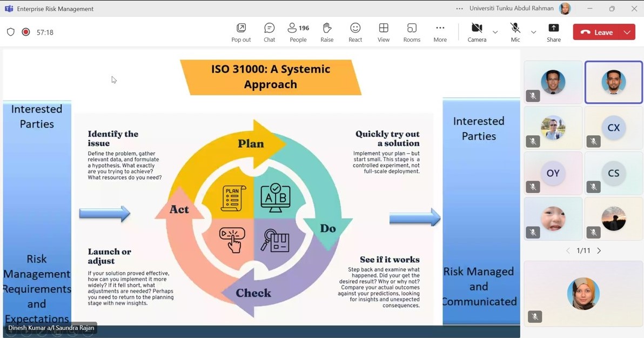The image size is (644, 338).
Task: Open the React emoji menu
Action: (x=355, y=32)
